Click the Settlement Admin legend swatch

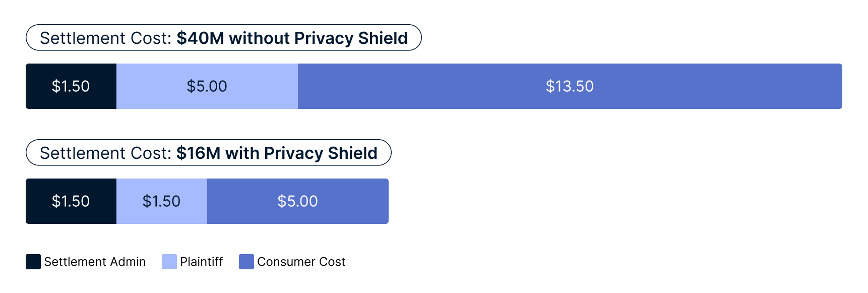pyautogui.click(x=33, y=262)
